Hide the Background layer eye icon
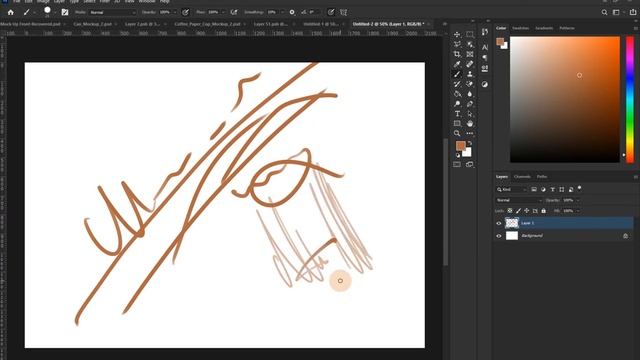This screenshot has height=360, width=640. (498, 236)
